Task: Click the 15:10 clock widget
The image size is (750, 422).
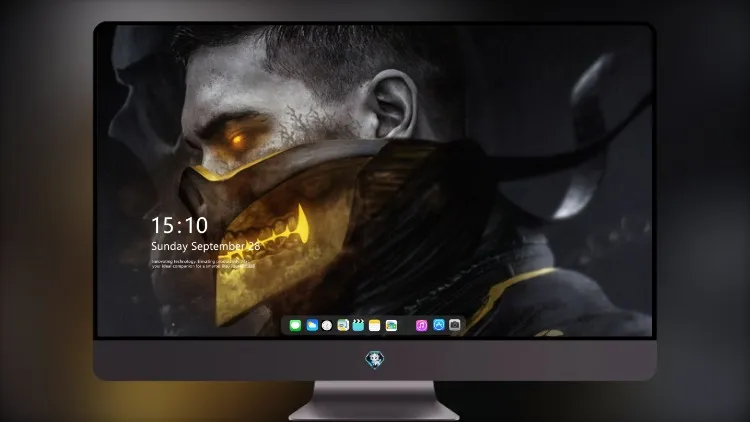Action: (x=180, y=225)
